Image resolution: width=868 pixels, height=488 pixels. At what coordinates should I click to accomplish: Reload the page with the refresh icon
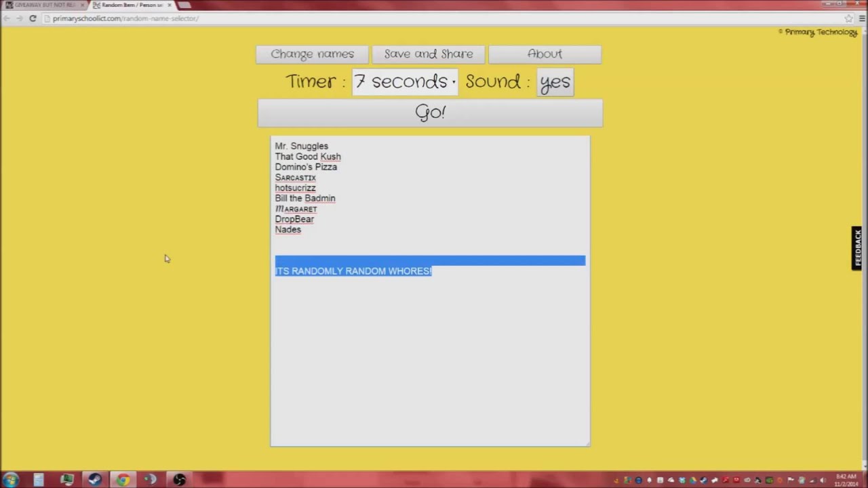pos(32,18)
